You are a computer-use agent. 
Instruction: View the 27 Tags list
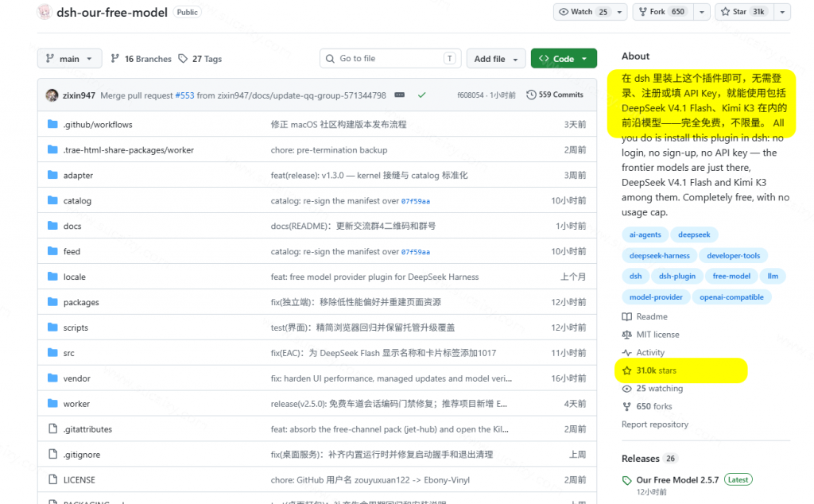pyautogui.click(x=200, y=59)
